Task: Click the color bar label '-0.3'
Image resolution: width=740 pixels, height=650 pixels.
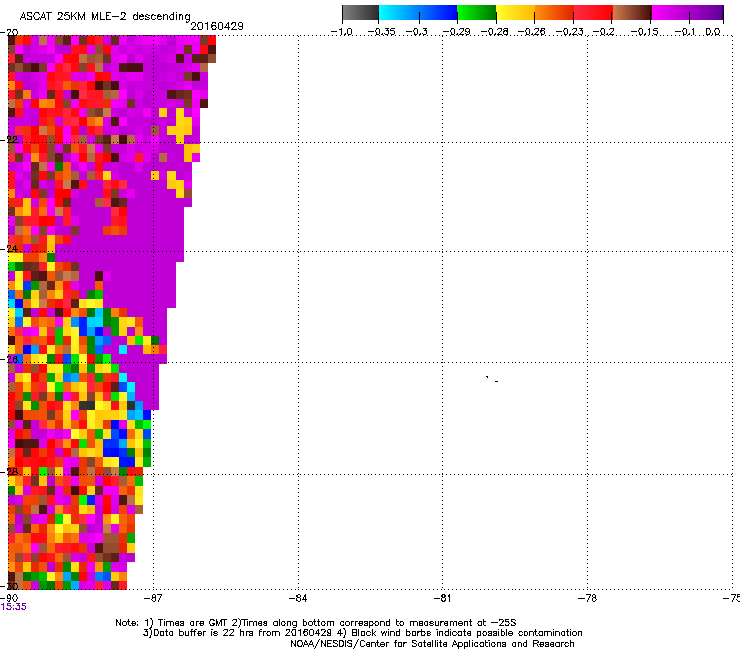Action: 417,32
